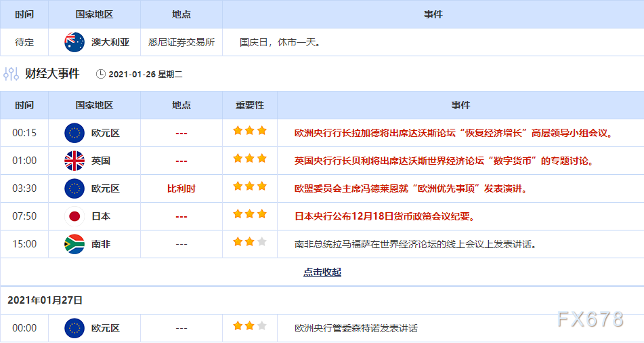This screenshot has width=644, height=343.
Task: Select the 比利时 location cell
Action: coord(181,188)
